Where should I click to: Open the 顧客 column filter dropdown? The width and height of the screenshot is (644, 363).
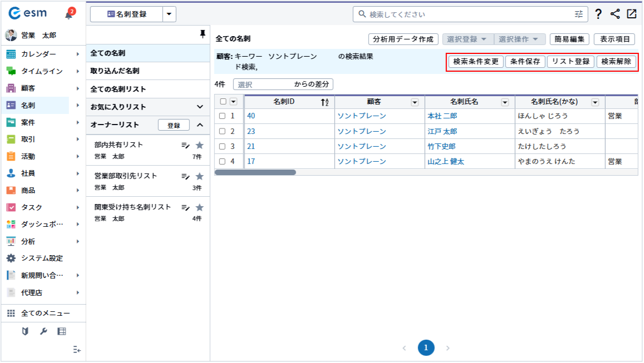tap(415, 102)
